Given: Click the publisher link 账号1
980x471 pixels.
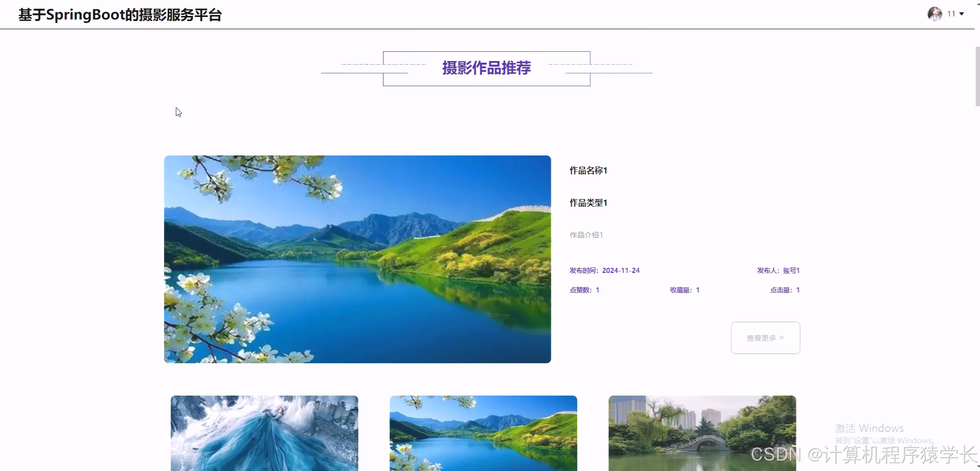Looking at the screenshot, I should (791, 270).
